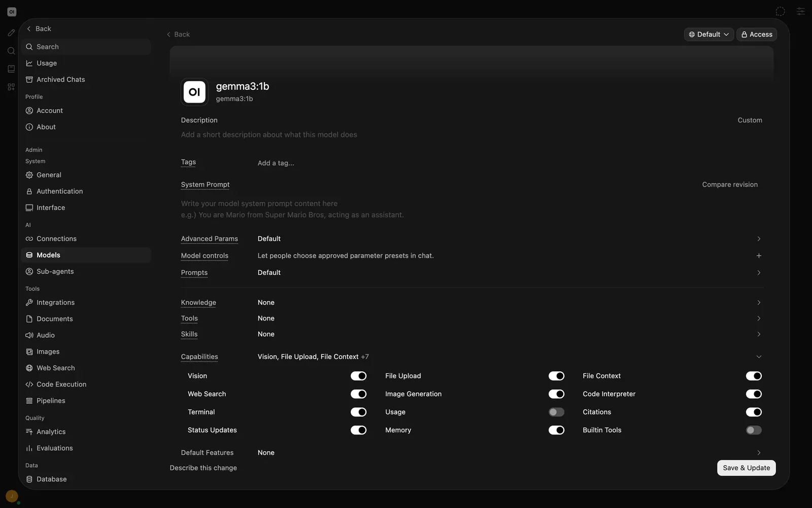This screenshot has width=812, height=508.
Task: Expand Default Features row chevron
Action: tap(759, 453)
